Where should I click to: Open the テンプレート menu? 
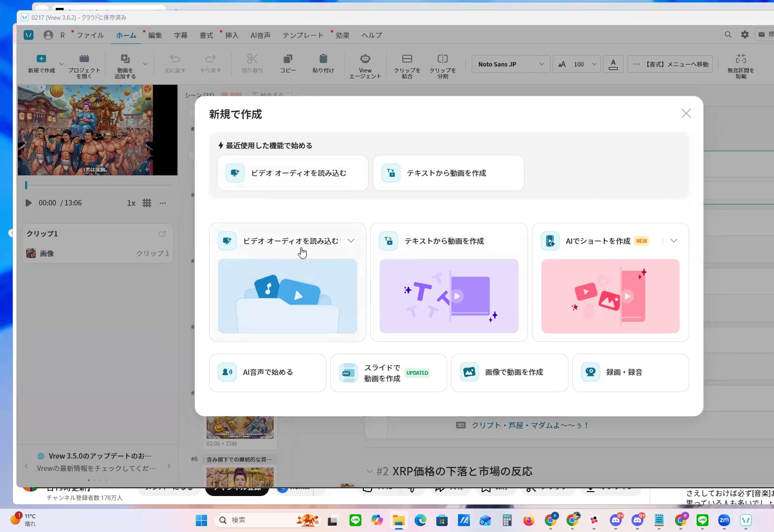(303, 35)
